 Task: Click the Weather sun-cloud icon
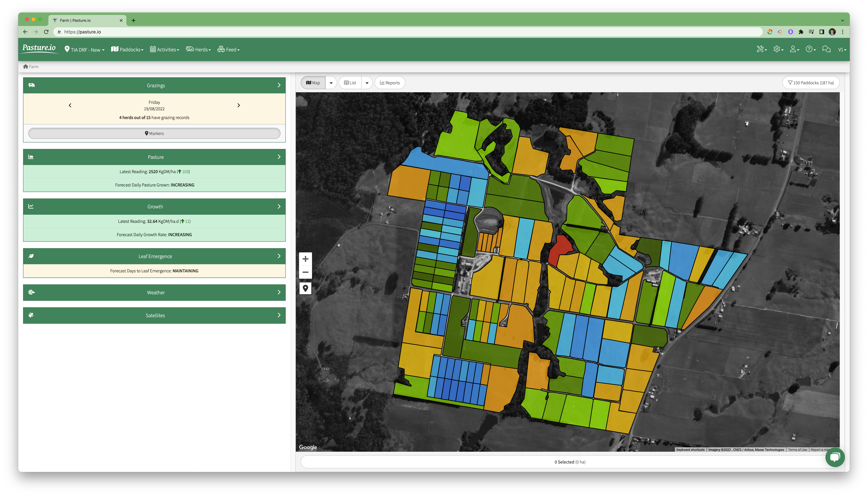coord(31,292)
